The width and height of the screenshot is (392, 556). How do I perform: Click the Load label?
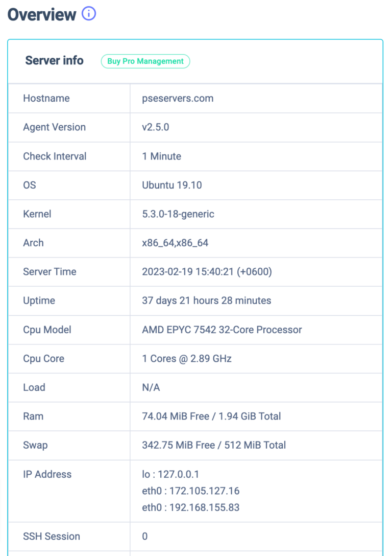(34, 387)
